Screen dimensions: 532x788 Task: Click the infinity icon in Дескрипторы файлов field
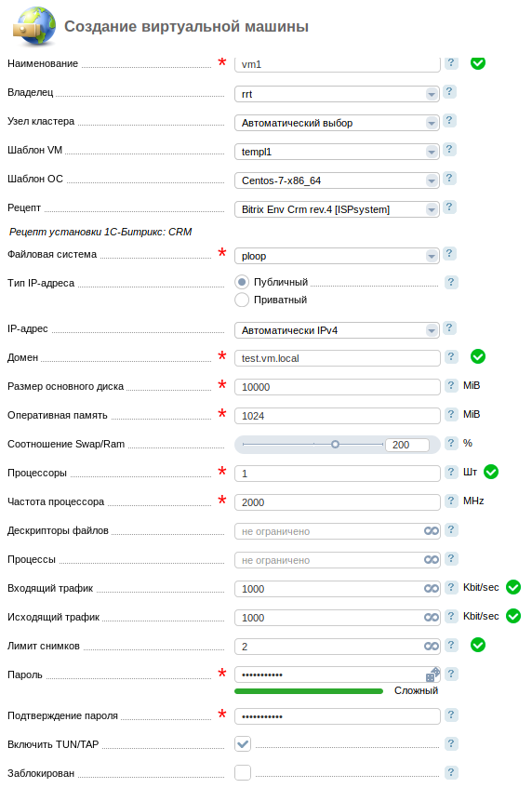click(432, 530)
